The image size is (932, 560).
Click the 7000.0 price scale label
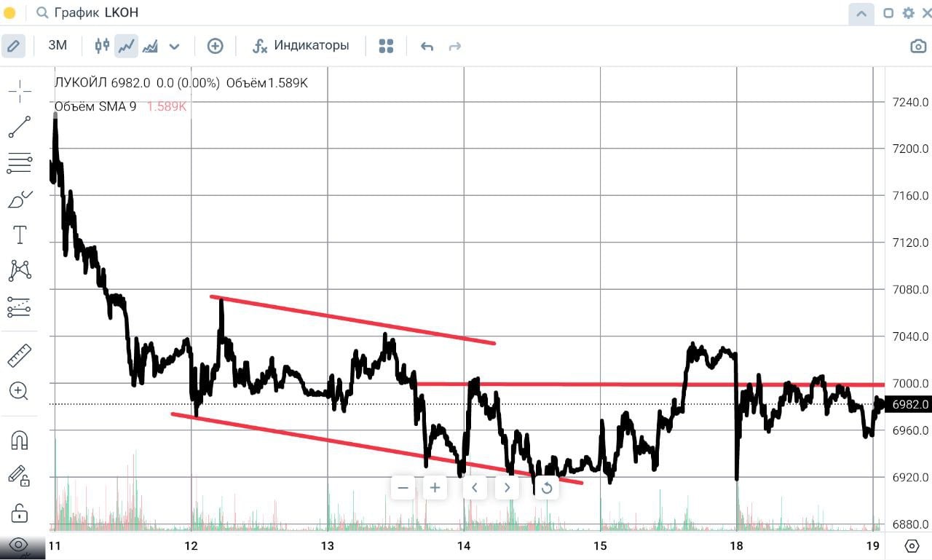910,384
